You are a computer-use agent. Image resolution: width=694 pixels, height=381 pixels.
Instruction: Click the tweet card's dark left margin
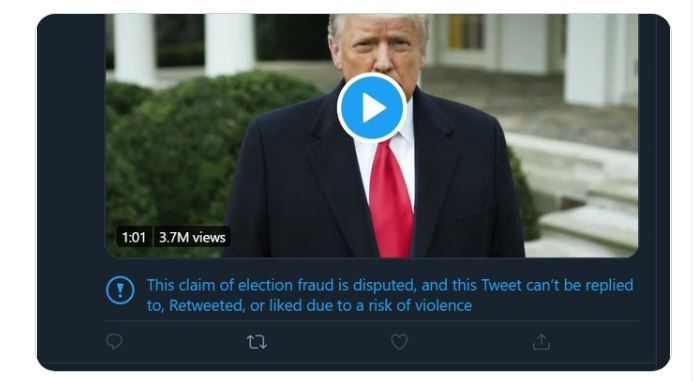(71, 190)
